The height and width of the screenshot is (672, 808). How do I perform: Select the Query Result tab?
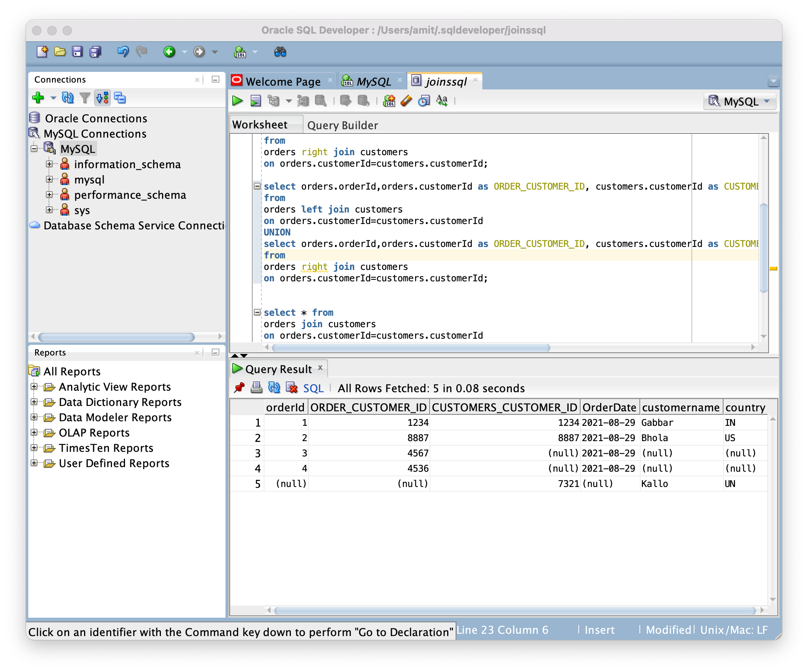(278, 370)
